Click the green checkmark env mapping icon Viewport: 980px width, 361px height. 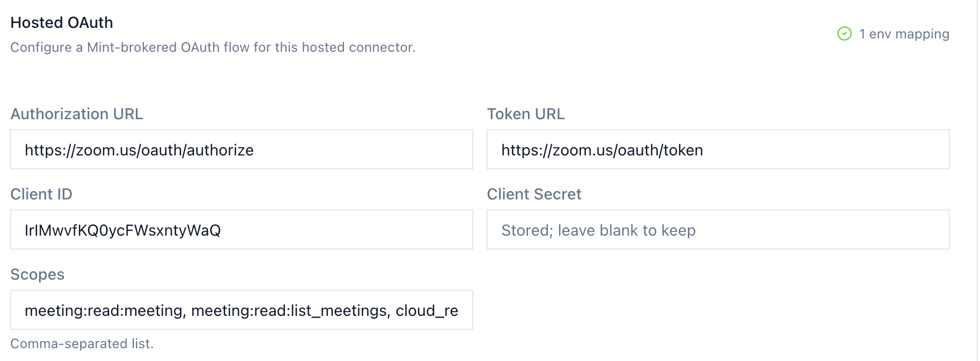click(845, 34)
